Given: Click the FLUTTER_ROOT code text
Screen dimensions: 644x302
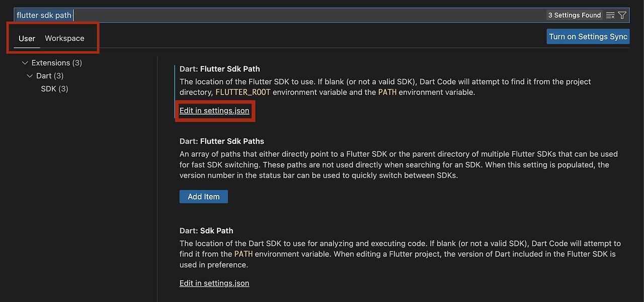Looking at the screenshot, I should click(x=243, y=92).
